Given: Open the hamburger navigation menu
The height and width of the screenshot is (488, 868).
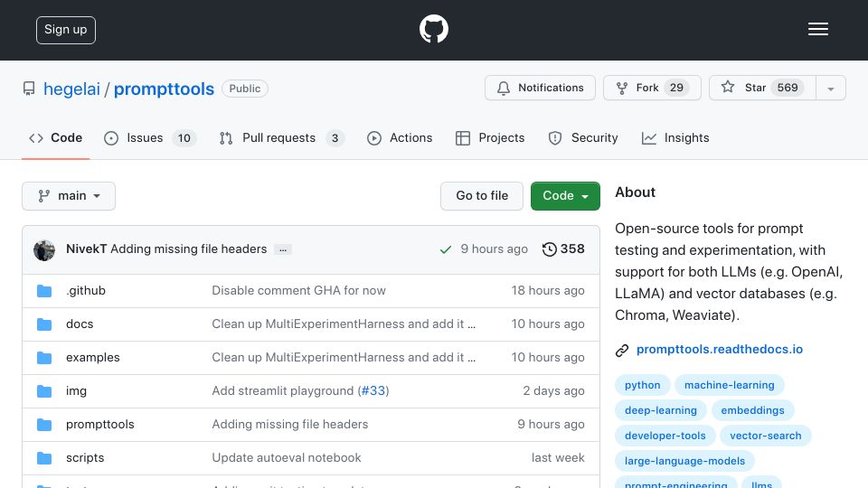Looking at the screenshot, I should coord(817,29).
